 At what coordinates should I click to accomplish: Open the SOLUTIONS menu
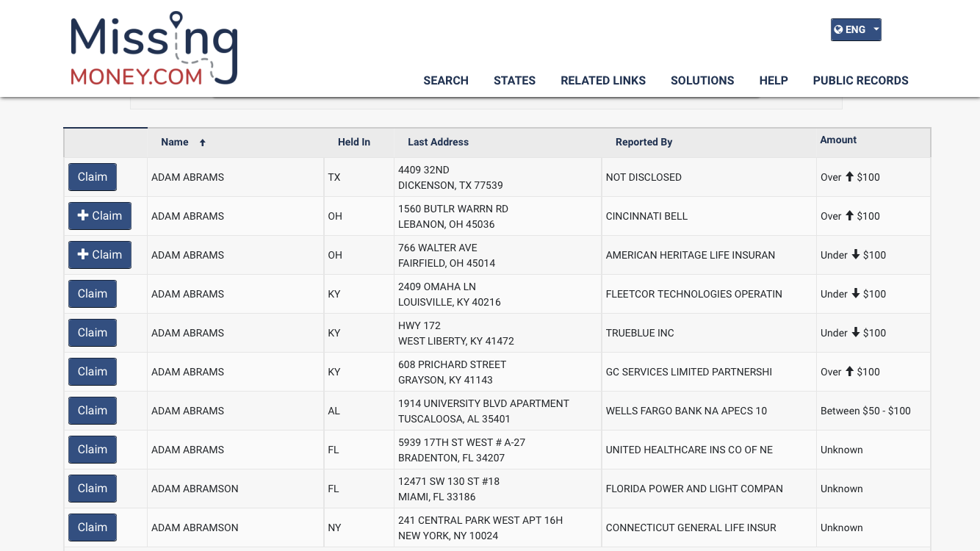(x=702, y=81)
